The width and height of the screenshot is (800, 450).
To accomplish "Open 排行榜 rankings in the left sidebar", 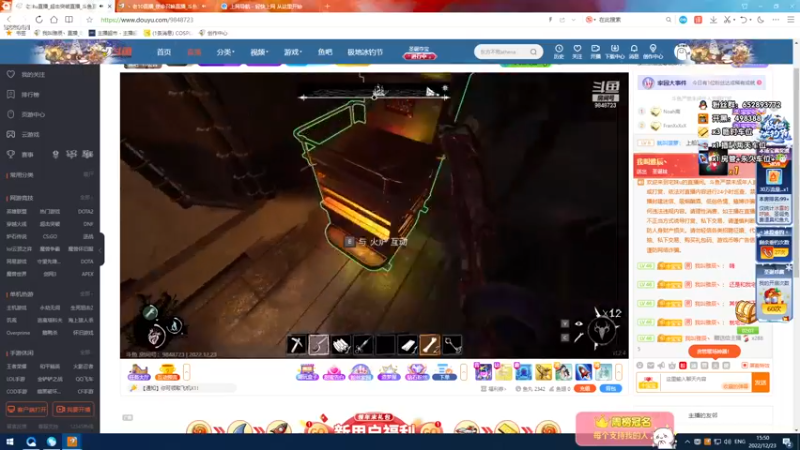I will 24,94.
